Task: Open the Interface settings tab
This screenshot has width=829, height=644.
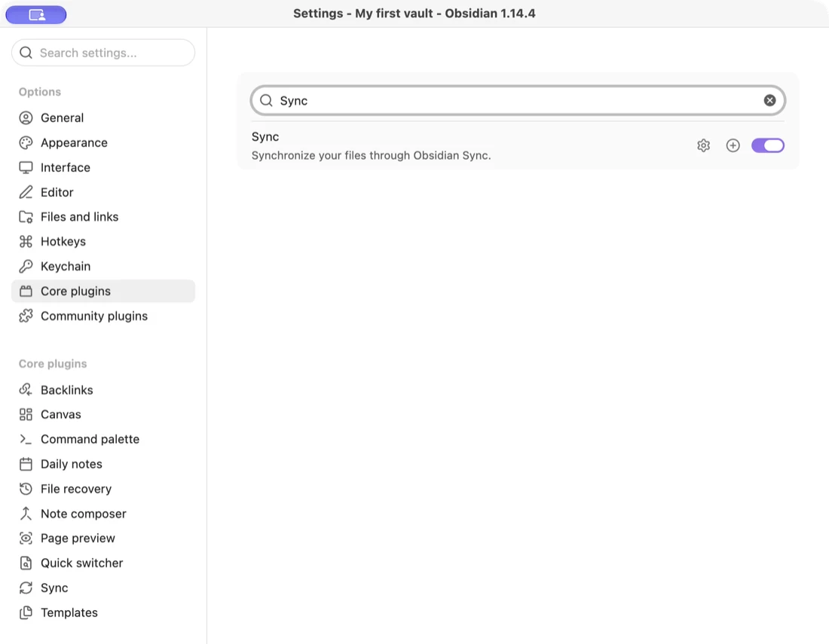Action: pyautogui.click(x=103, y=167)
